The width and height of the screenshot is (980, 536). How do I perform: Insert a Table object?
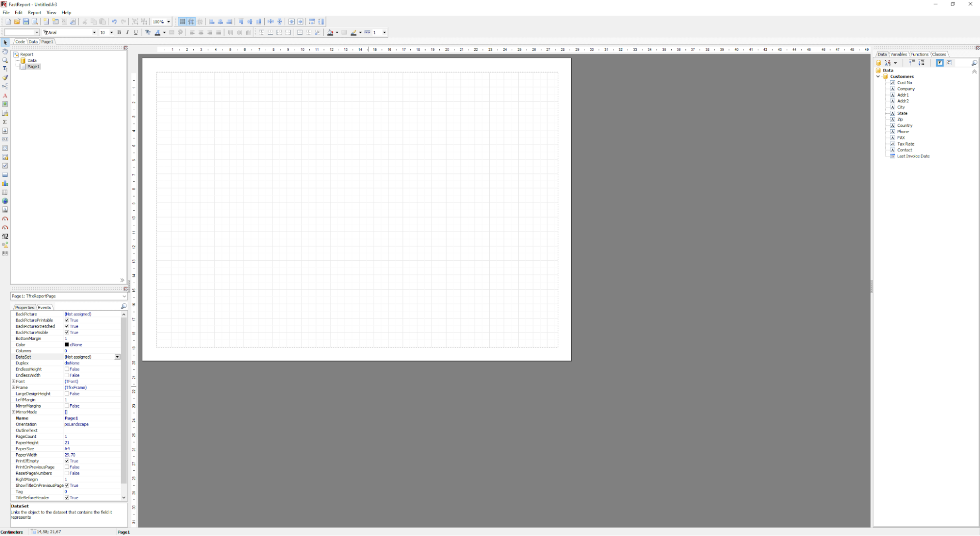click(x=5, y=193)
